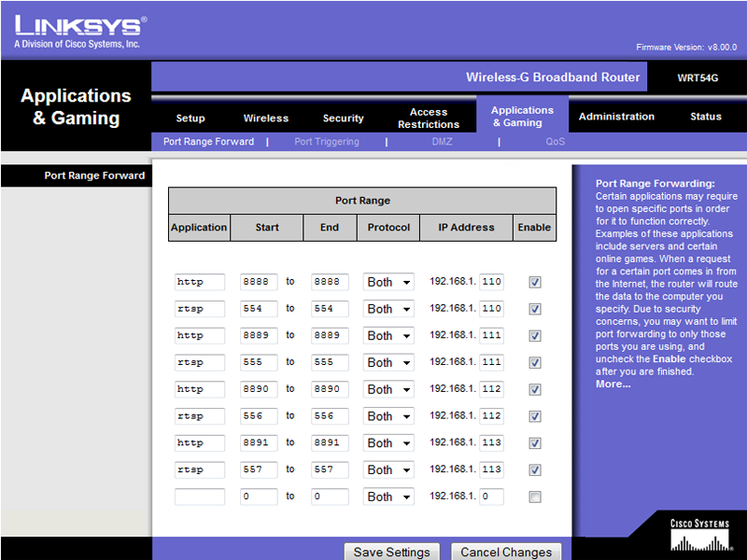Click the Application name field on port 554 row
Viewport: 747px width, 560px height.
[200, 309]
